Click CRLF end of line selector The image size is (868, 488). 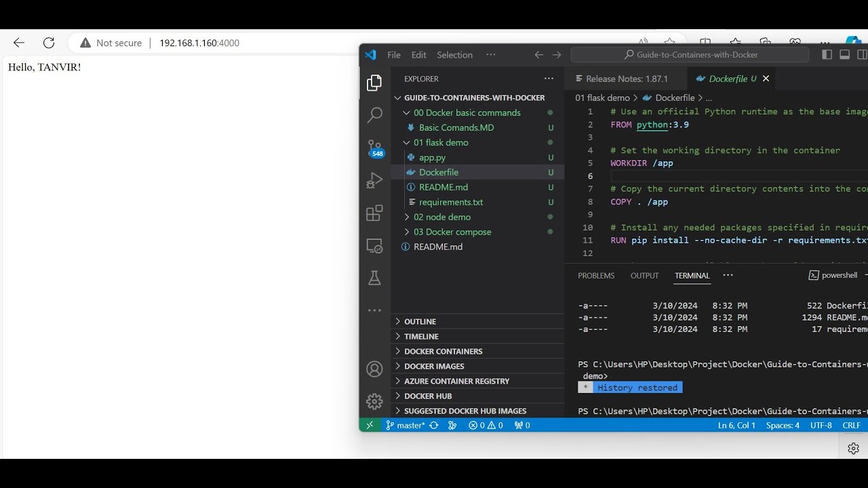pos(851,426)
